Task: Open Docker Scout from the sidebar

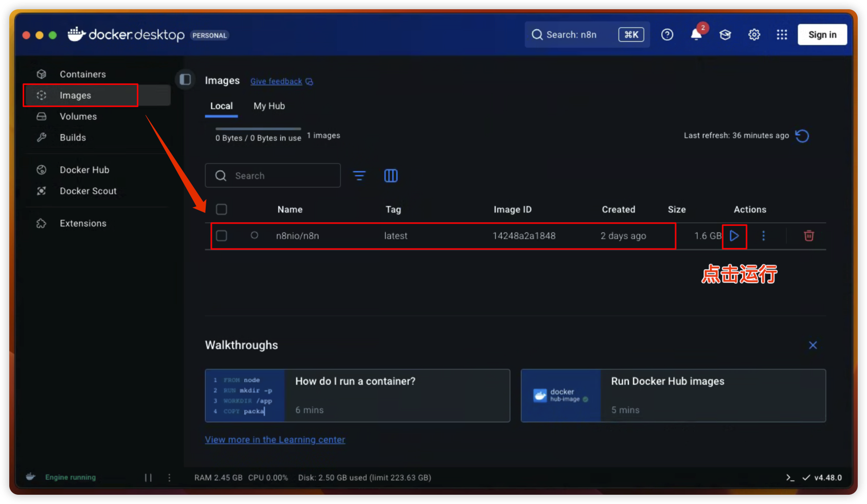Action: coord(88,191)
